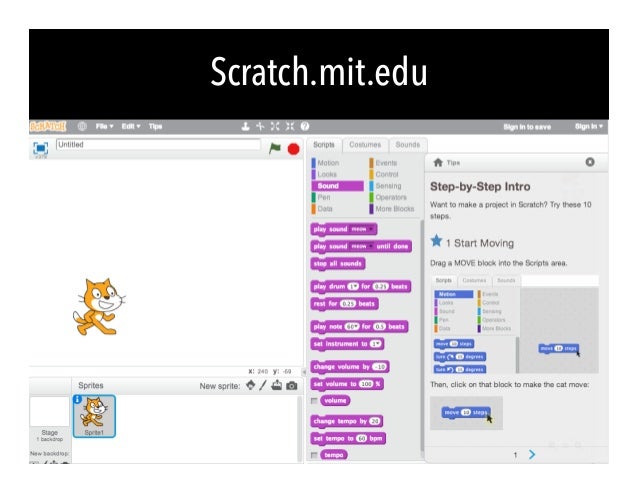Create new sprite from camera
This screenshot has width=638, height=493.
click(292, 386)
